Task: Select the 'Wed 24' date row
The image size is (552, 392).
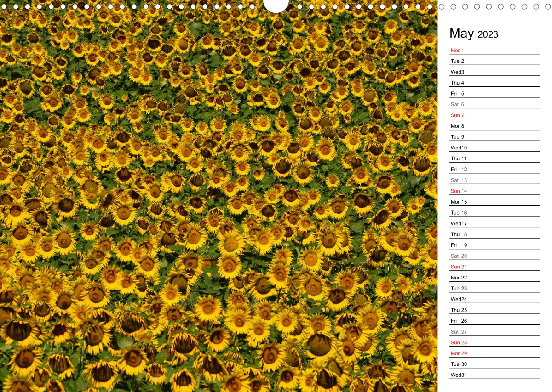Action: point(494,298)
